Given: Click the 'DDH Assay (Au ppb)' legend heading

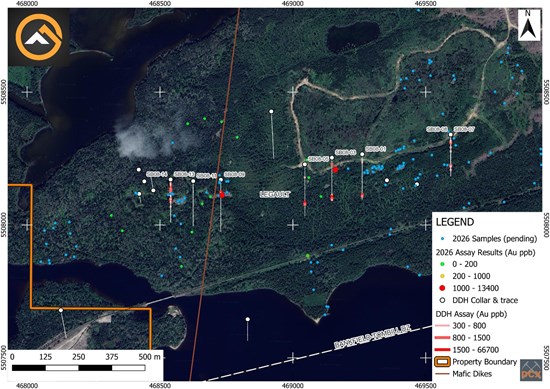Looking at the screenshot, I should 471,314.
